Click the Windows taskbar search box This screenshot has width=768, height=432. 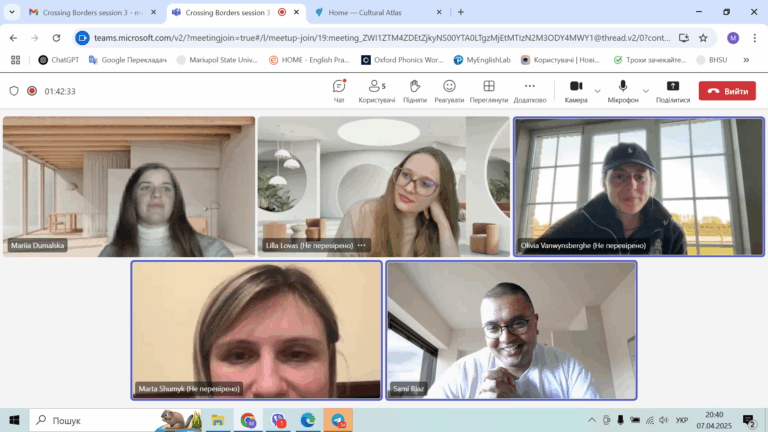click(x=100, y=421)
